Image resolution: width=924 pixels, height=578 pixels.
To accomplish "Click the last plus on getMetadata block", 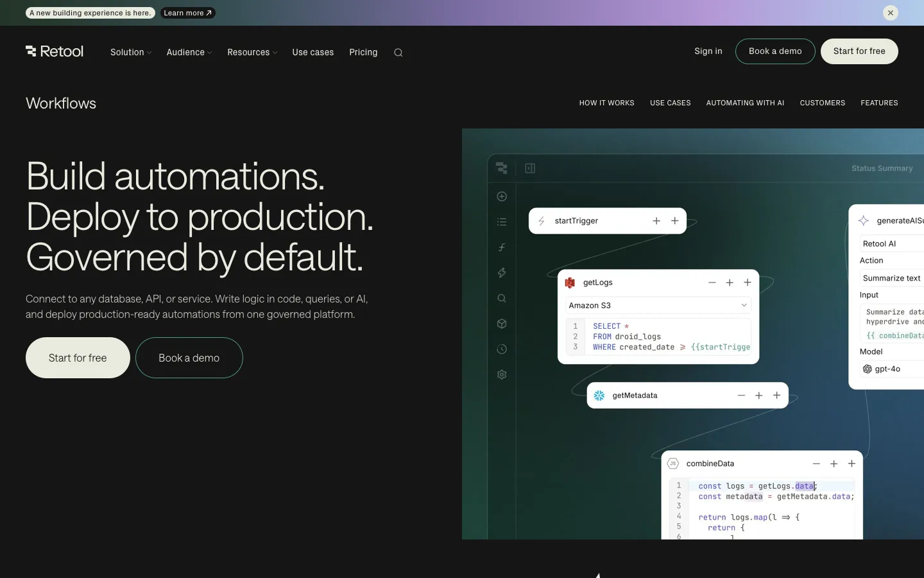I will (777, 396).
